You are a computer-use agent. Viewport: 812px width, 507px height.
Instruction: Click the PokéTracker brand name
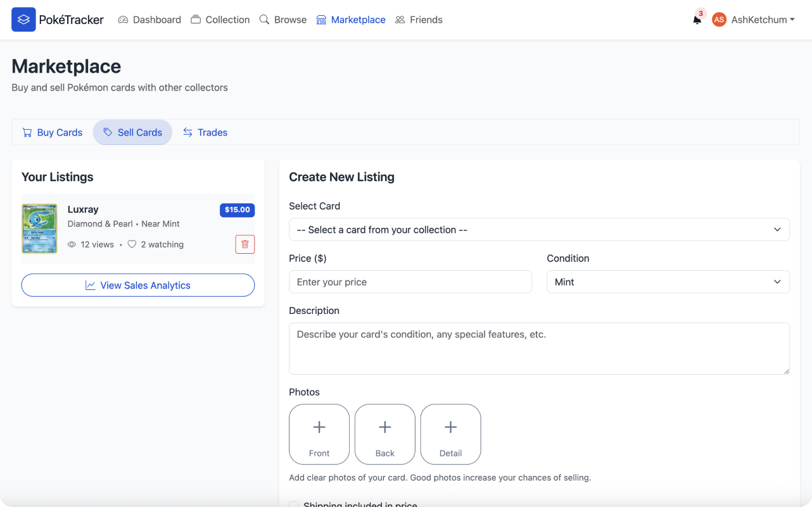tap(72, 20)
